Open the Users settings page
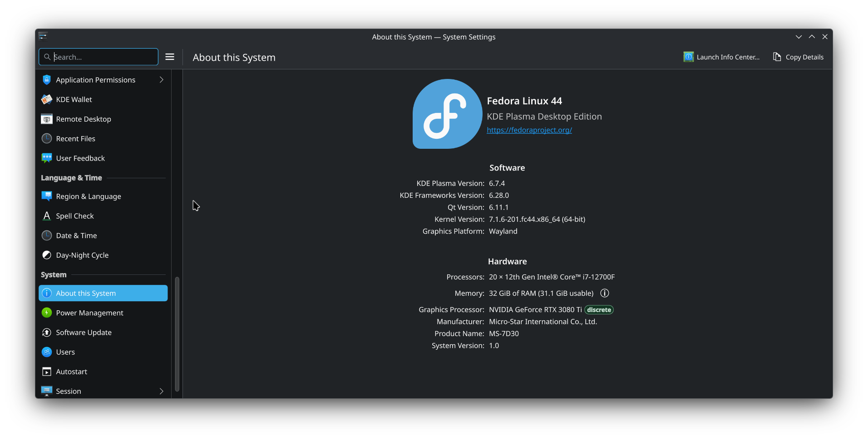Image resolution: width=868 pixels, height=440 pixels. [103, 352]
